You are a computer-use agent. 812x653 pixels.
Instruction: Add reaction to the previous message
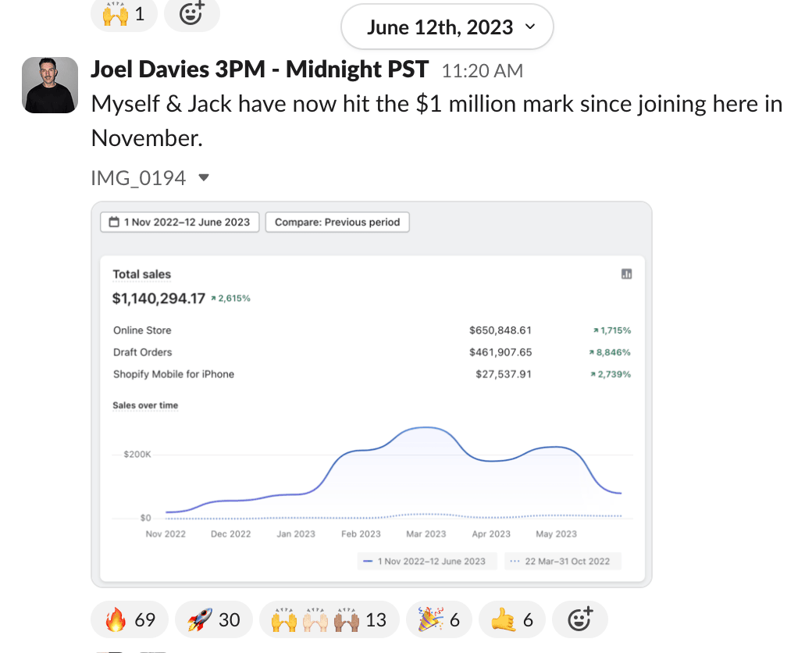192,12
